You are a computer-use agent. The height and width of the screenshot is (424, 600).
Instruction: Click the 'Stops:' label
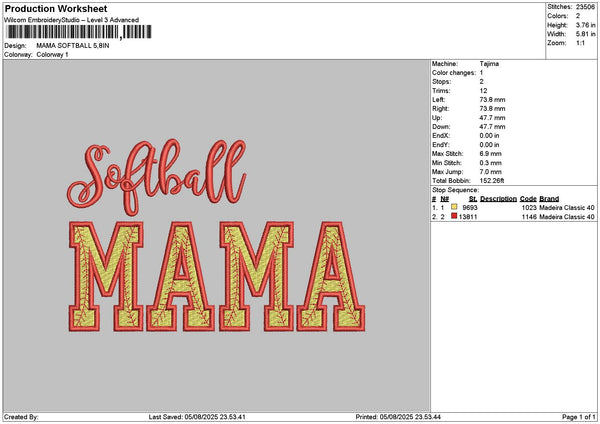pos(442,82)
